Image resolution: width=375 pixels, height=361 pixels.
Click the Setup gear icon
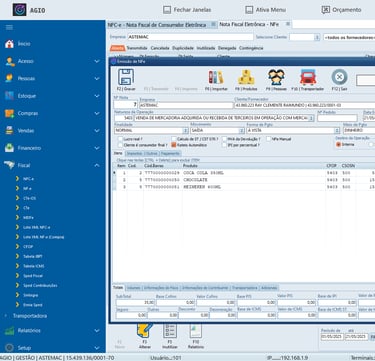pyautogui.click(x=9, y=348)
